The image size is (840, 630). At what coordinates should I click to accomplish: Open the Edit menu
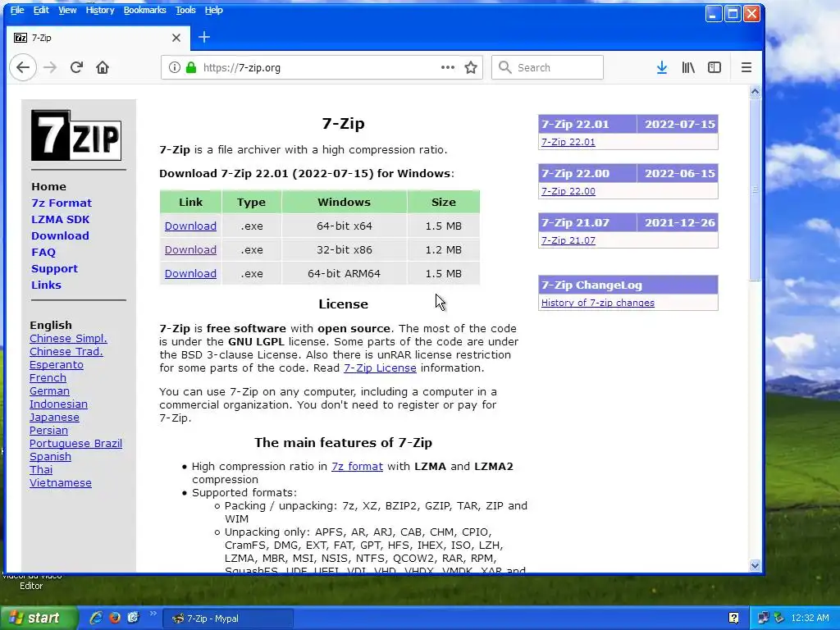[41, 10]
